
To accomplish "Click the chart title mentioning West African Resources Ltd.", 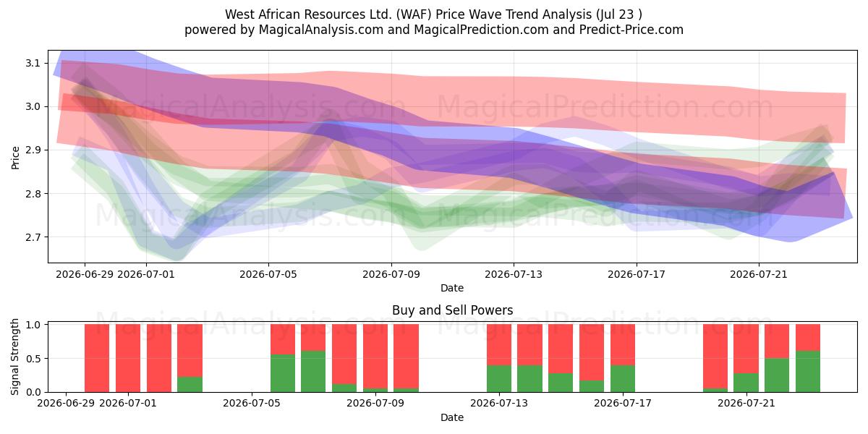I will pyautogui.click(x=434, y=14).
